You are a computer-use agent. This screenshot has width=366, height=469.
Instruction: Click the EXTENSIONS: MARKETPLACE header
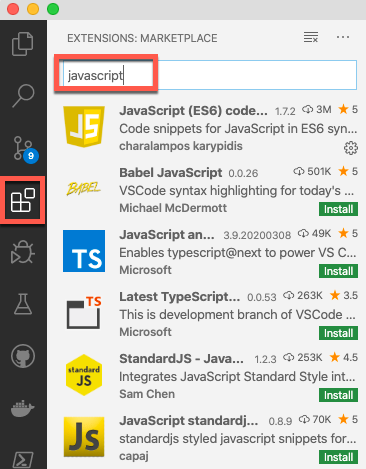point(142,38)
